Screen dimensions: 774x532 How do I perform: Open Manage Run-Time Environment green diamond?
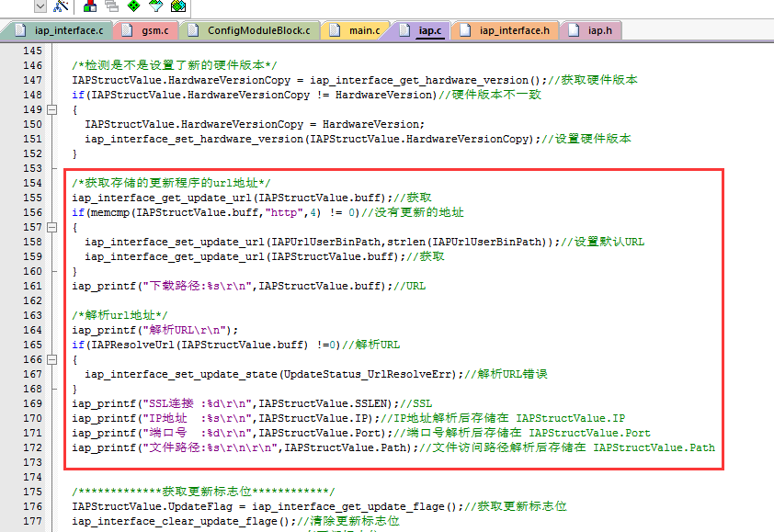(x=134, y=6)
